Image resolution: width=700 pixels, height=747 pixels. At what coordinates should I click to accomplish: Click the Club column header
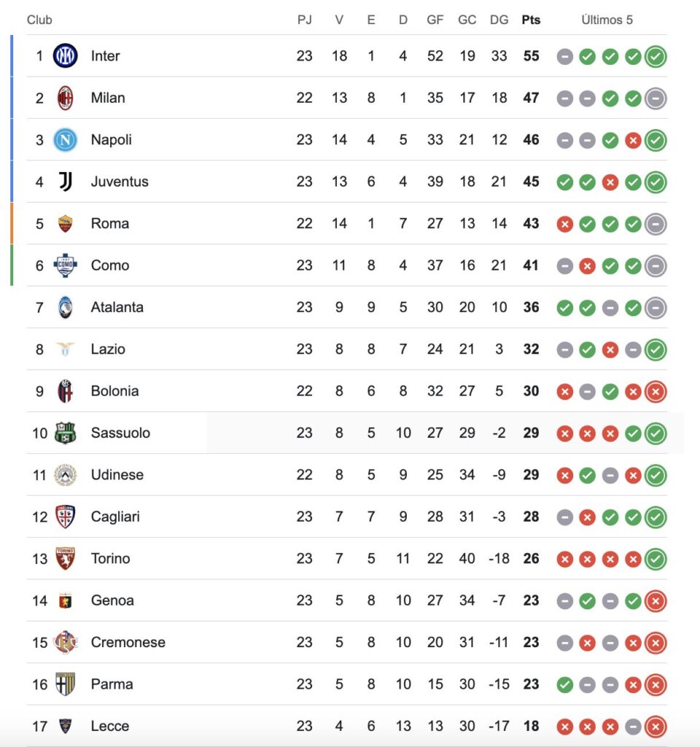[39, 20]
